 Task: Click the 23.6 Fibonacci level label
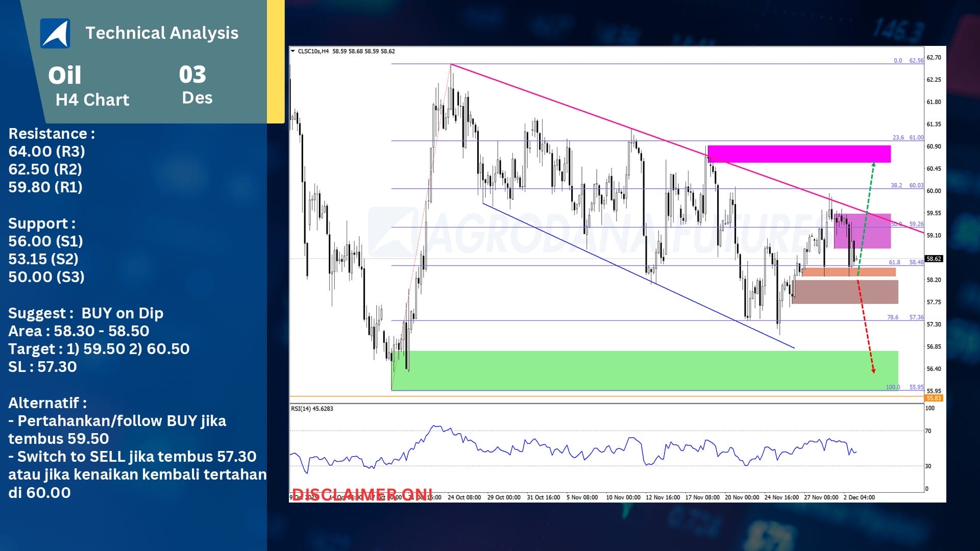tap(898, 137)
